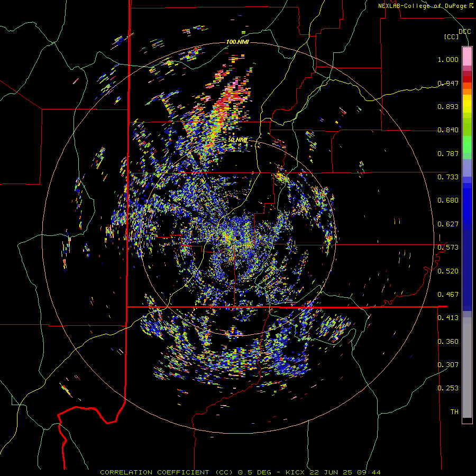Click the 0.947 scale value
The height and width of the screenshot is (476, 476).
pos(448,83)
